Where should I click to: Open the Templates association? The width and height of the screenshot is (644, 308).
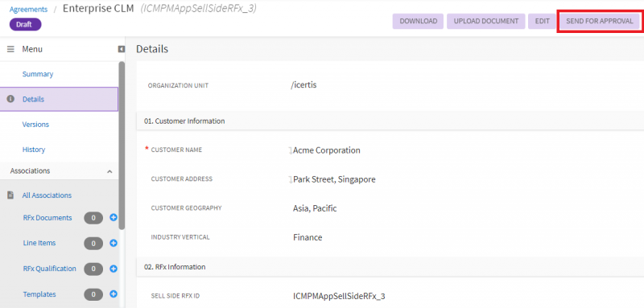coord(39,294)
